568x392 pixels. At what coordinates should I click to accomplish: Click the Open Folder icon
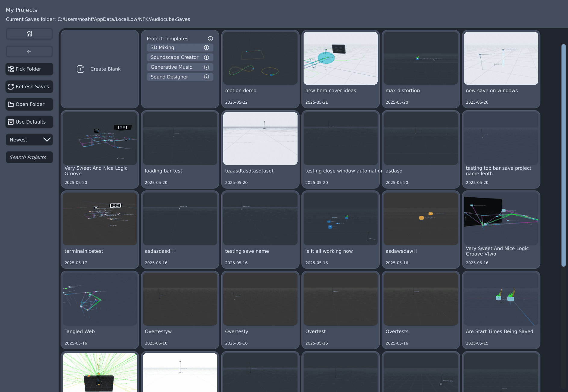(11, 104)
